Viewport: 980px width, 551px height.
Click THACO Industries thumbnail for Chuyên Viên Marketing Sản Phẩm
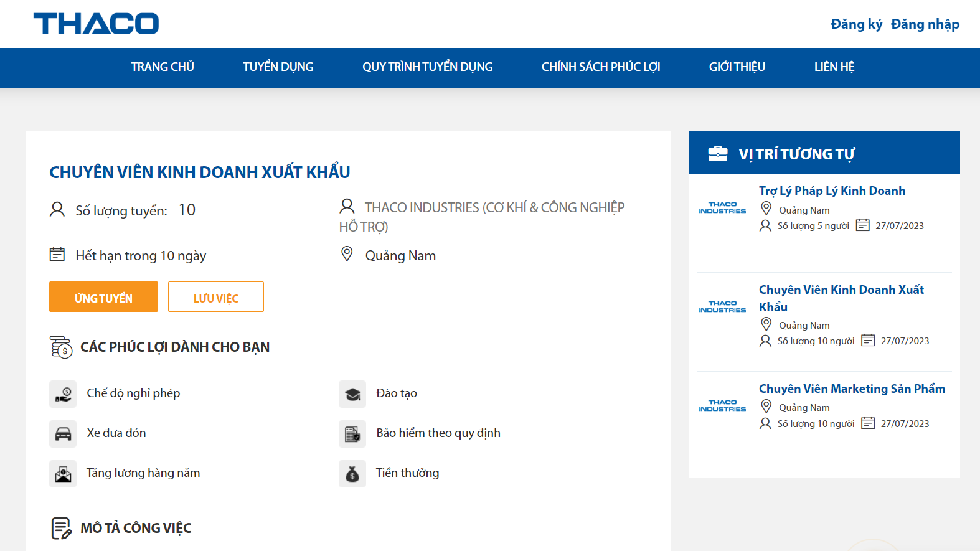(722, 405)
